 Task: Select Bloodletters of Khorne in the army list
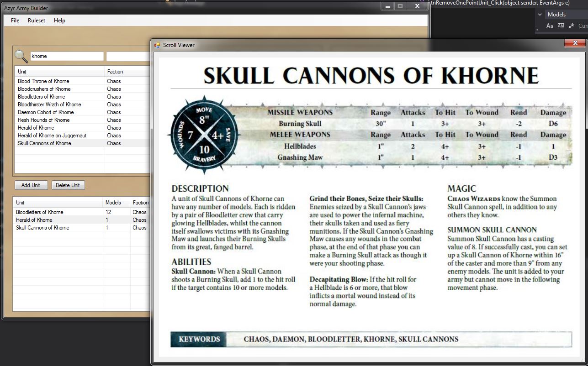pyautogui.click(x=82, y=212)
